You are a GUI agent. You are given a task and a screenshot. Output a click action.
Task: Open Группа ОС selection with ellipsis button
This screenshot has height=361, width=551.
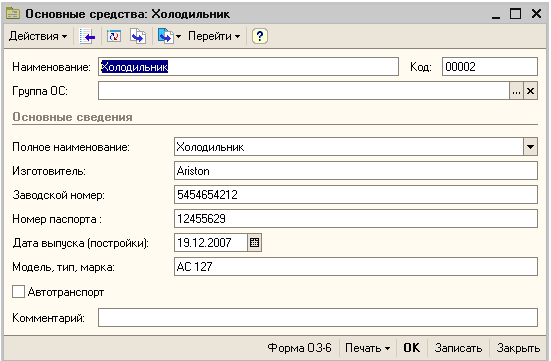tap(516, 91)
